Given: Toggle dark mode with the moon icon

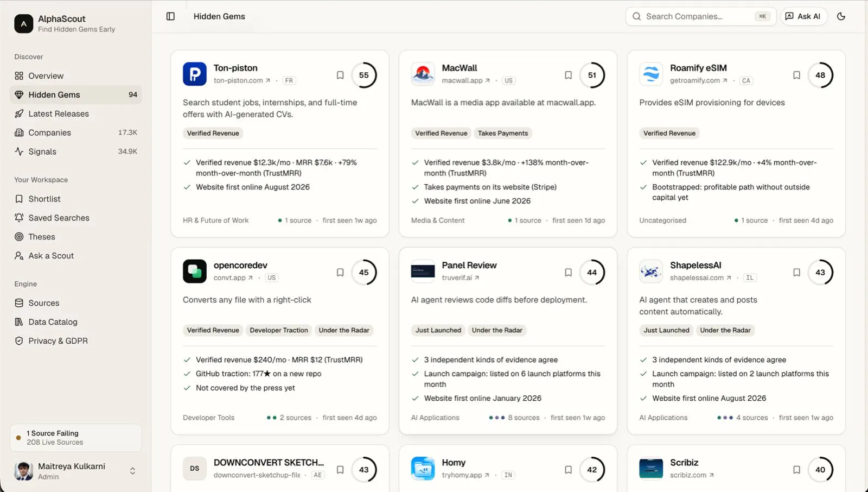Looking at the screenshot, I should point(841,16).
